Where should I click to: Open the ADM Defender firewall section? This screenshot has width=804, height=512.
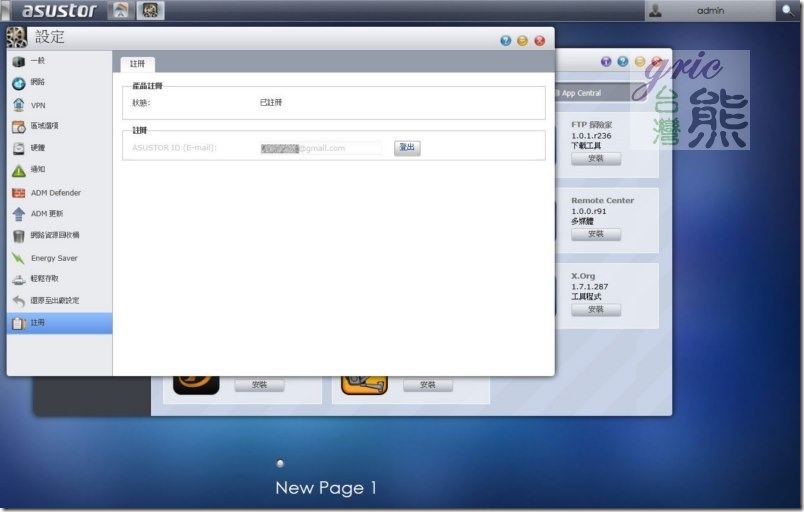59,193
